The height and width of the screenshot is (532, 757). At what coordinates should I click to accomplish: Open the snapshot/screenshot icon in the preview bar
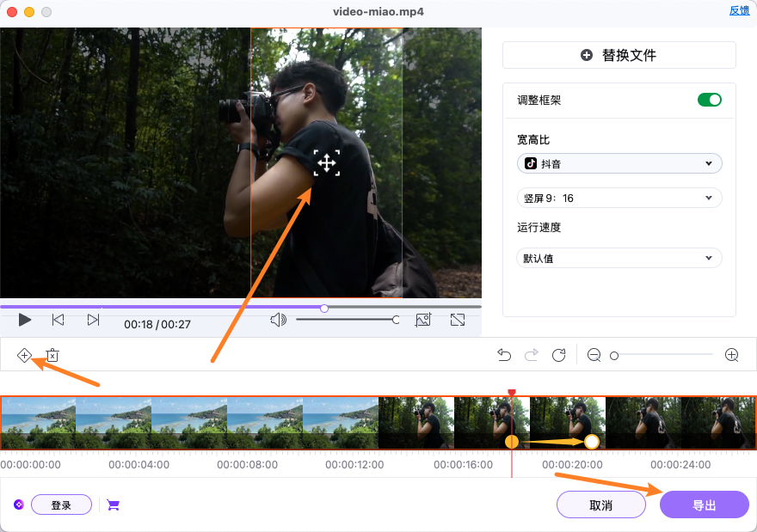(423, 319)
